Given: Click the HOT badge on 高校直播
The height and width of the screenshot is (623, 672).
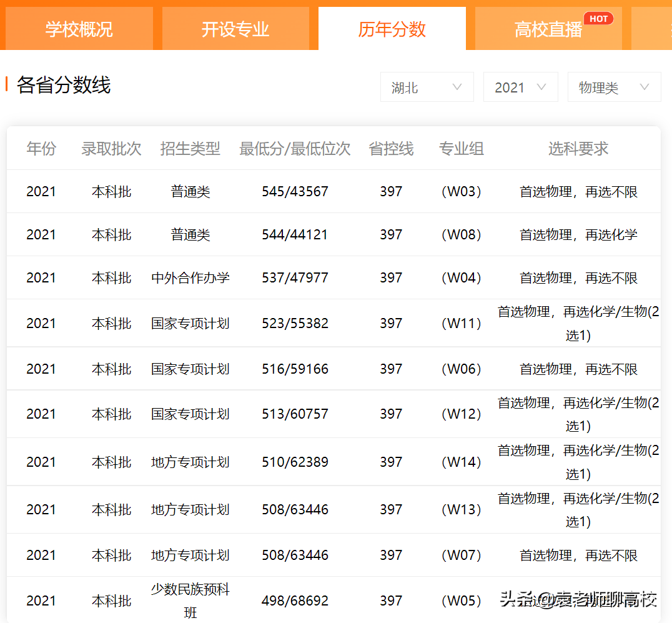Looking at the screenshot, I should click(598, 18).
